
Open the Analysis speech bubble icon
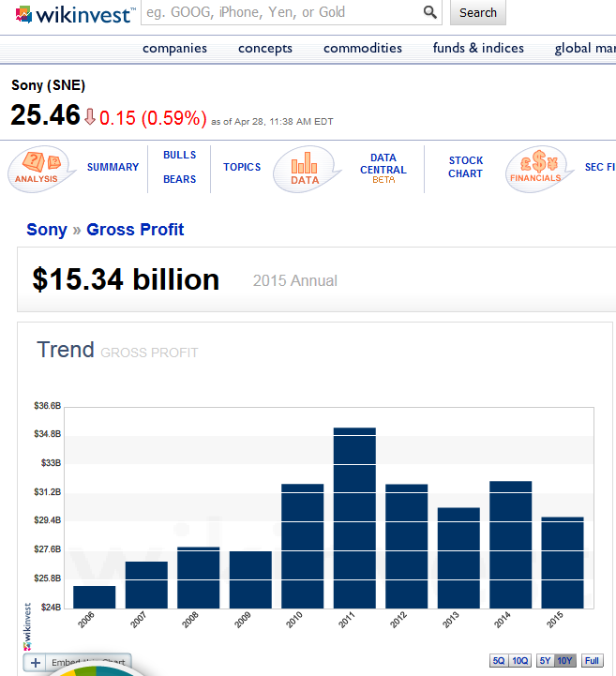pos(38,169)
